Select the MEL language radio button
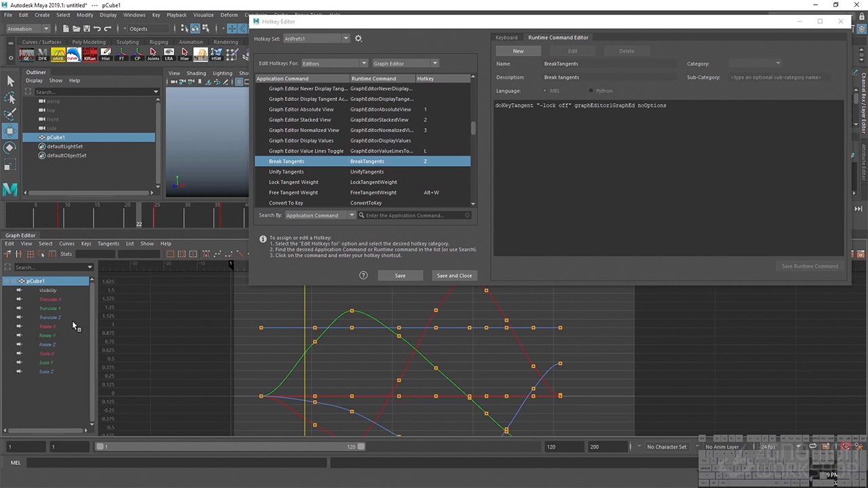The image size is (868, 488). point(545,91)
